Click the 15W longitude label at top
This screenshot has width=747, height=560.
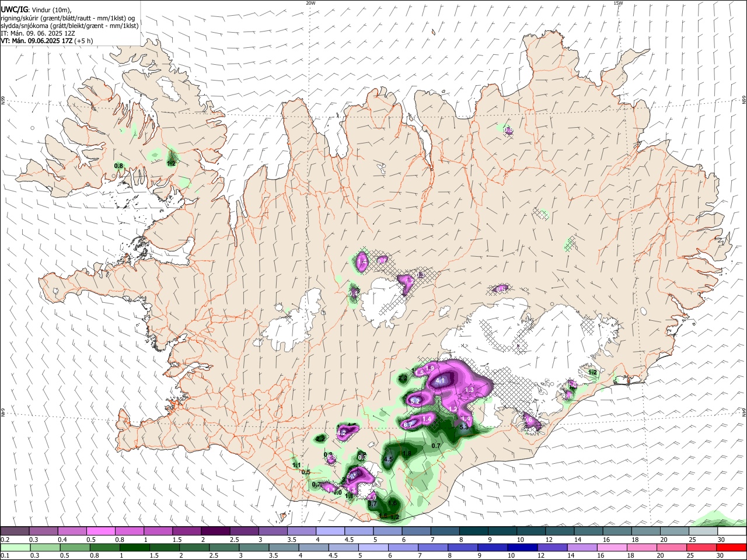tap(618, 3)
